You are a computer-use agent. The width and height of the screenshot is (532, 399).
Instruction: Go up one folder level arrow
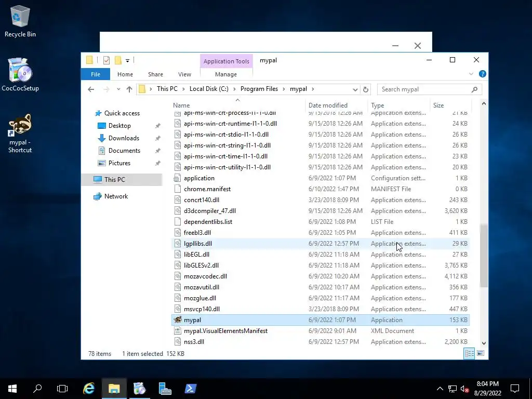pyautogui.click(x=129, y=89)
